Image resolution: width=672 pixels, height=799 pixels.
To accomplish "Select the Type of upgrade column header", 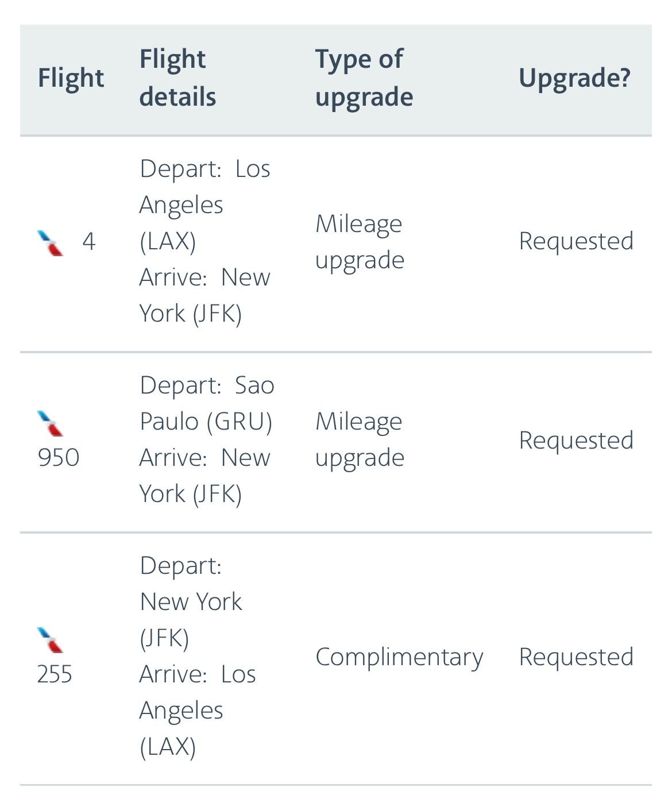I will [364, 78].
